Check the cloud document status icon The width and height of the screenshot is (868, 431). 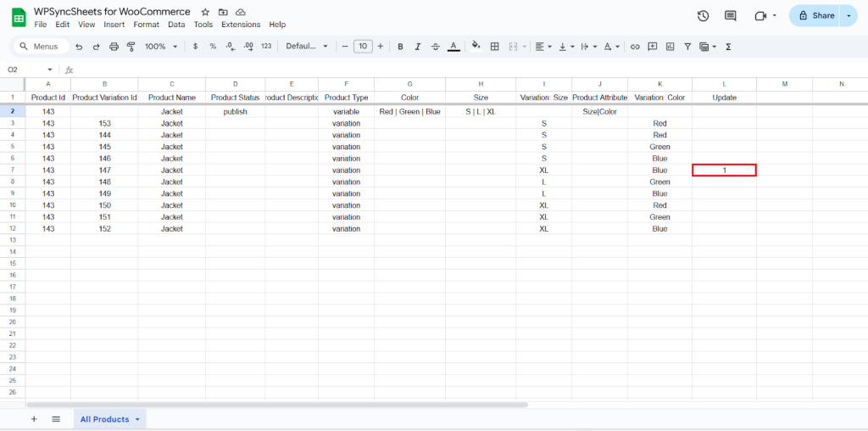point(240,12)
